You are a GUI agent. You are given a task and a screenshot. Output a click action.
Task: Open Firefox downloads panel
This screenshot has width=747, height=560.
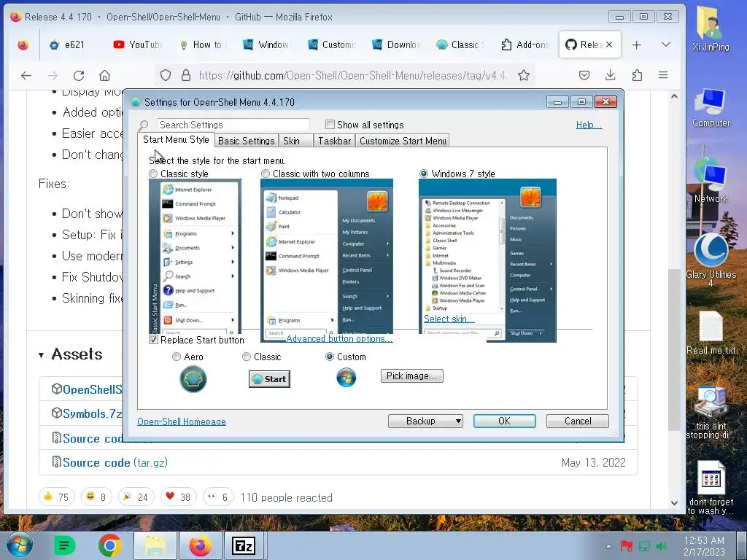pos(611,75)
